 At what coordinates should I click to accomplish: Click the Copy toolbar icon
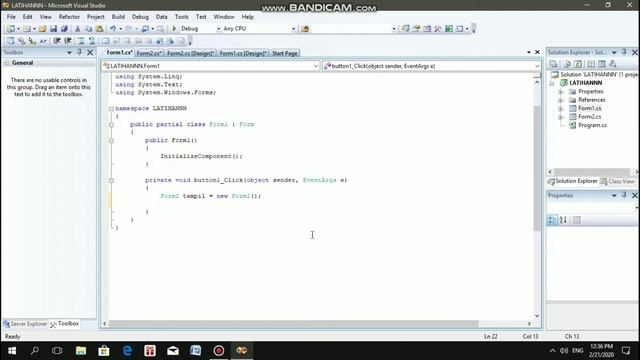(x=88, y=29)
